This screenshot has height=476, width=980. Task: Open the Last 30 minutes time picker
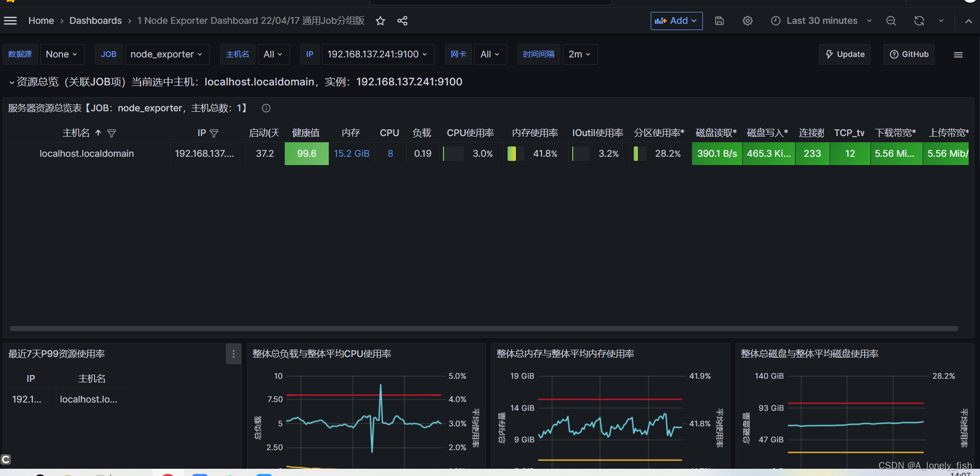821,21
